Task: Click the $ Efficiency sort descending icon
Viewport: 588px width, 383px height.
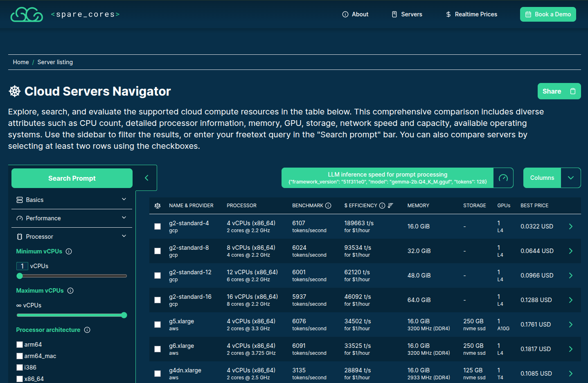Action: click(x=390, y=206)
